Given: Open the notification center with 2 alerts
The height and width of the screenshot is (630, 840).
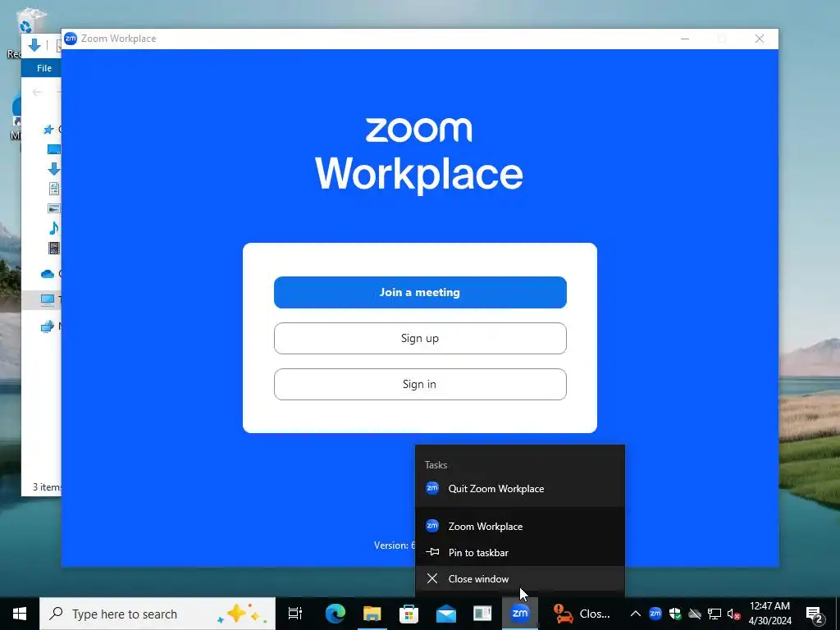Looking at the screenshot, I should (x=815, y=614).
